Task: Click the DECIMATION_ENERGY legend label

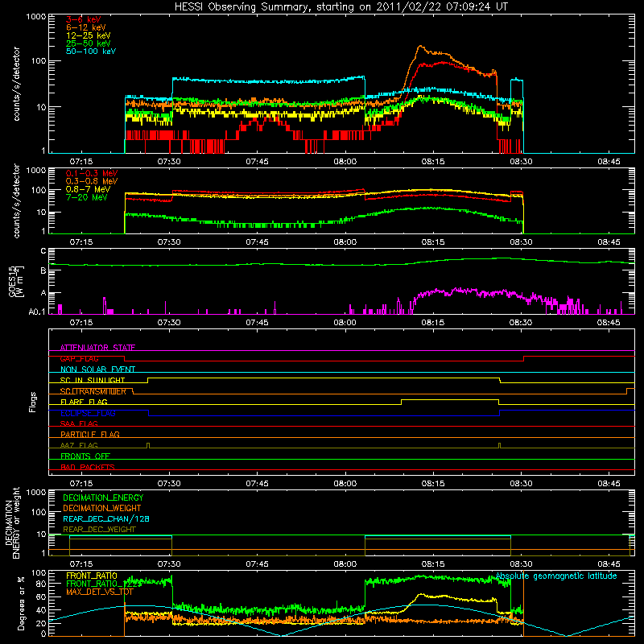Action: [103, 497]
